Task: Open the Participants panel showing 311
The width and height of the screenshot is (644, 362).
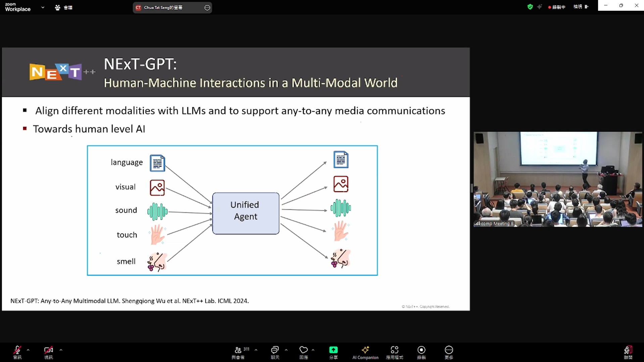Action: pyautogui.click(x=241, y=352)
